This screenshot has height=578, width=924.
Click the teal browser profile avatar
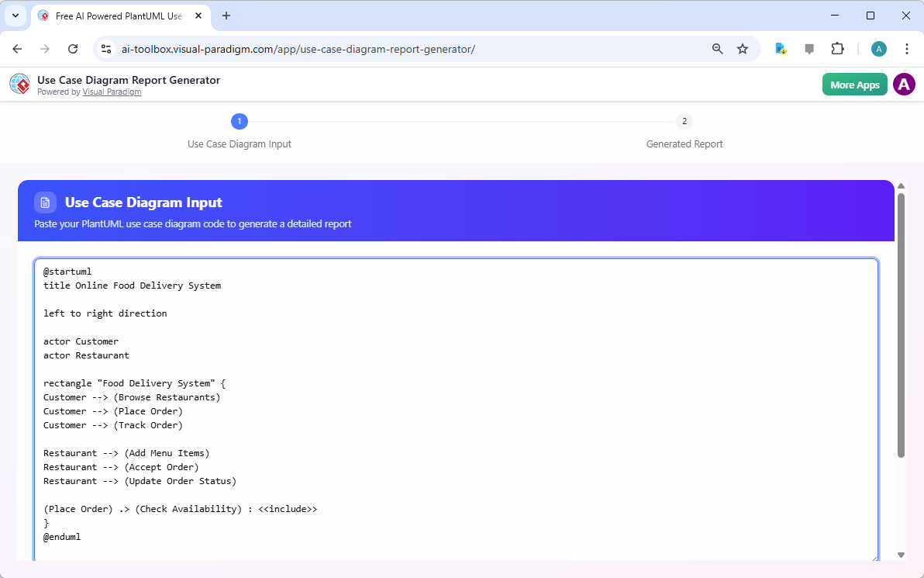(878, 48)
